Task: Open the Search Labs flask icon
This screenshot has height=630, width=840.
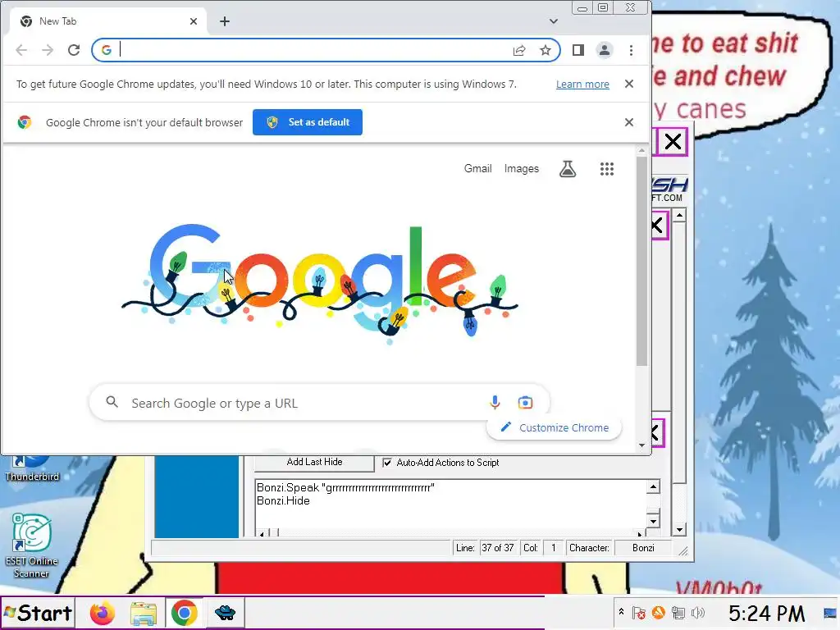Action: (x=568, y=169)
